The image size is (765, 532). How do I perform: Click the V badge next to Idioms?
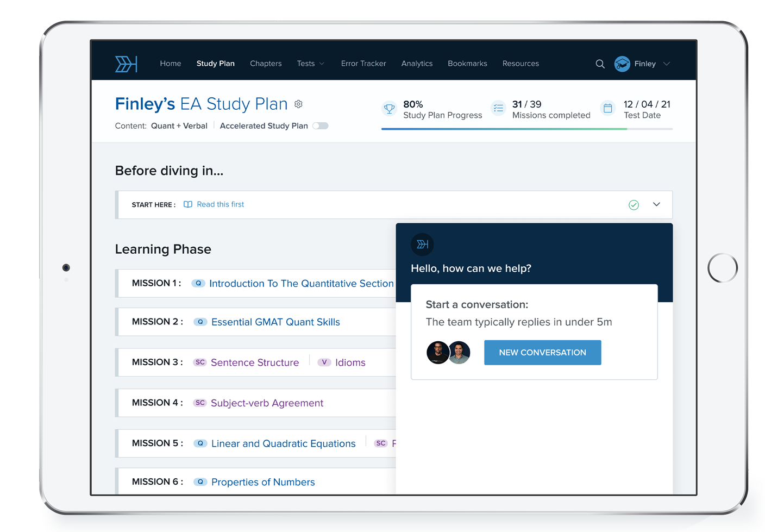324,362
